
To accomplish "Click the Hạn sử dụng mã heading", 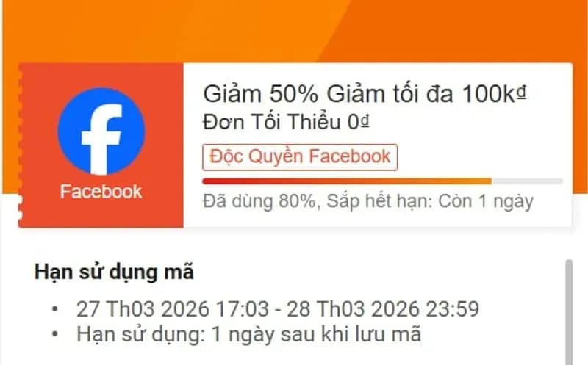I will pos(114,272).
